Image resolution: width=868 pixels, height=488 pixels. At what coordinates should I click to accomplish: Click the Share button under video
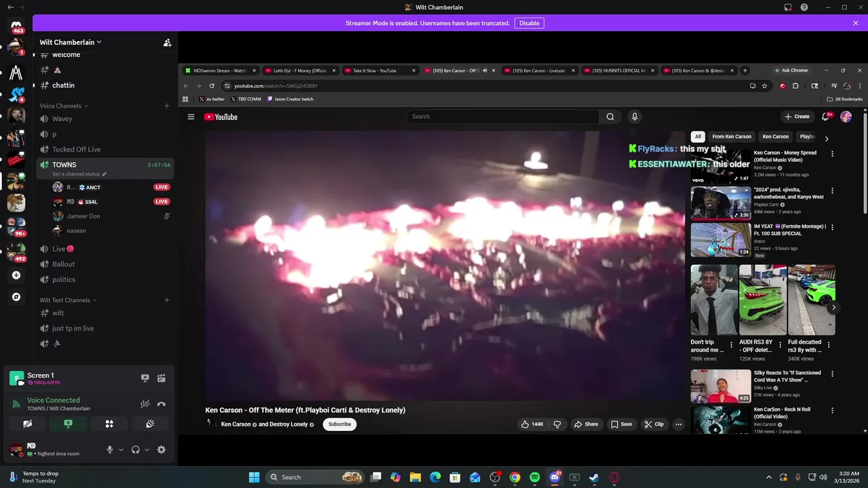586,424
